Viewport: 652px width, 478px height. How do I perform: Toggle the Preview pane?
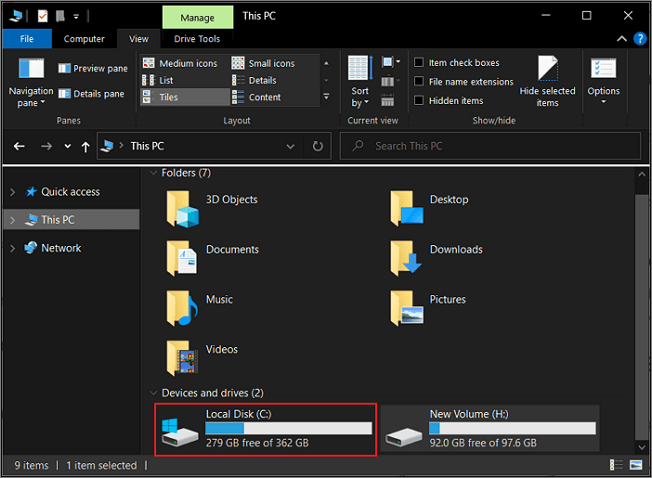point(93,68)
